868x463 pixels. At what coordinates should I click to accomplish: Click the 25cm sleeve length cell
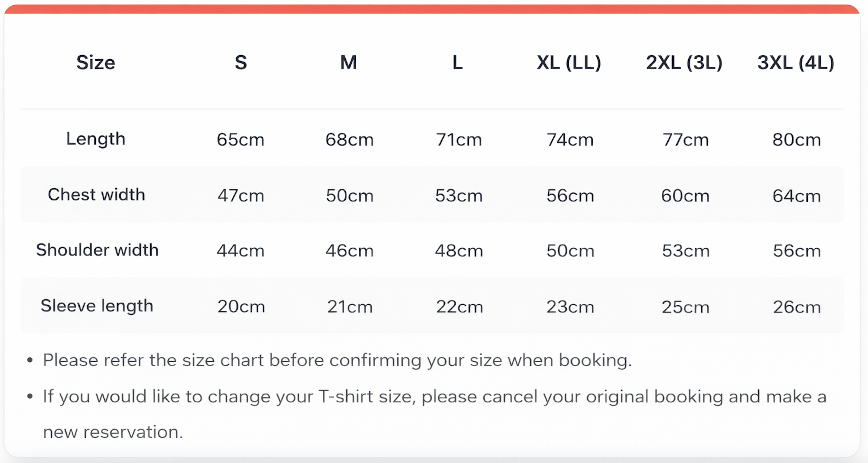click(x=685, y=307)
